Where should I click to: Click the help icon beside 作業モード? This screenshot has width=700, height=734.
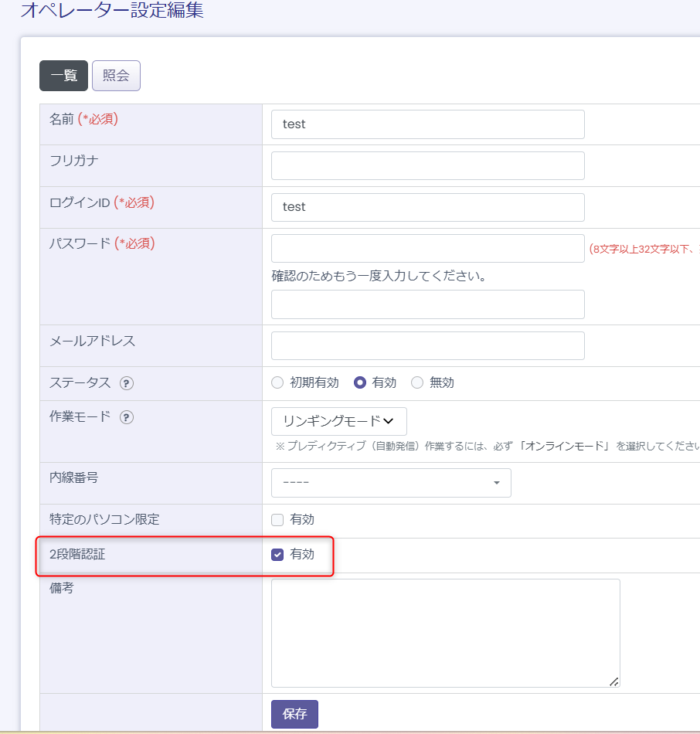[127, 417]
